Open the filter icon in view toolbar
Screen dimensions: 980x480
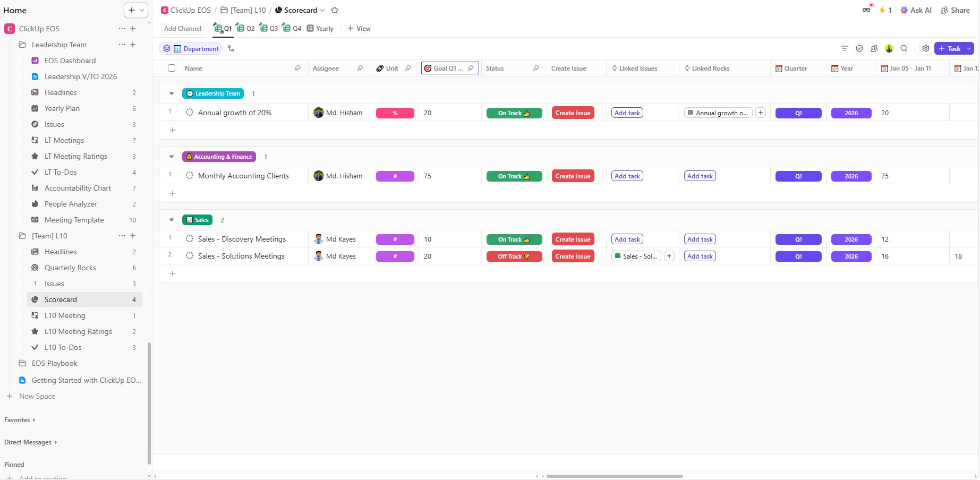[x=844, y=48]
